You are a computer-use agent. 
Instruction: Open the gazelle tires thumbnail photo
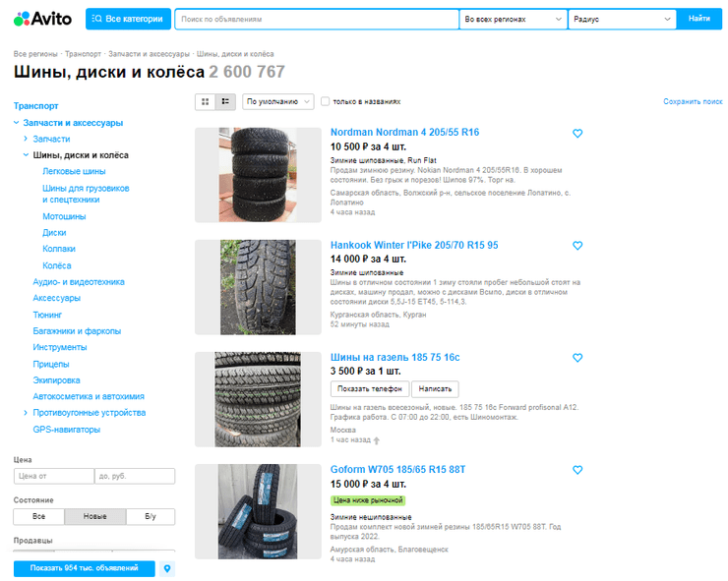pyautogui.click(x=258, y=399)
